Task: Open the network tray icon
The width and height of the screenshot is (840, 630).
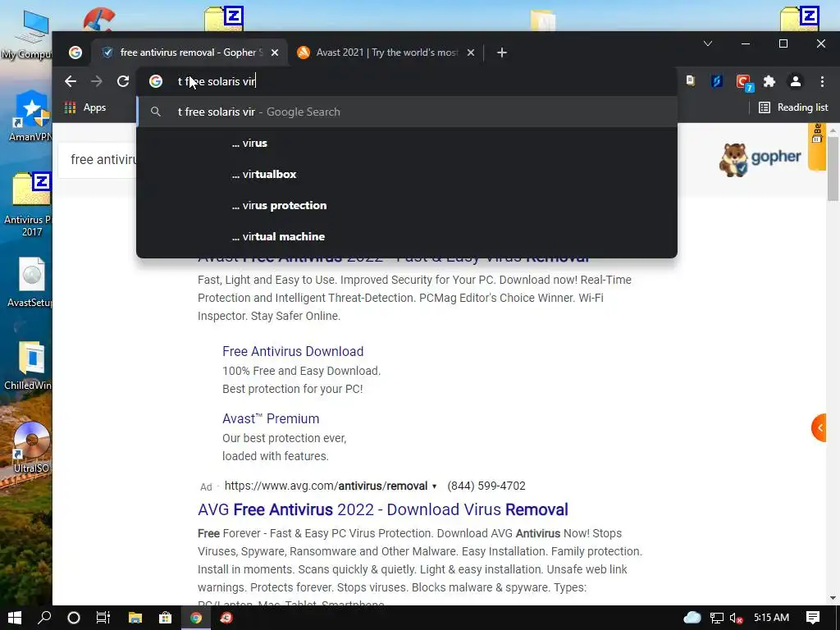Action: pos(717,618)
